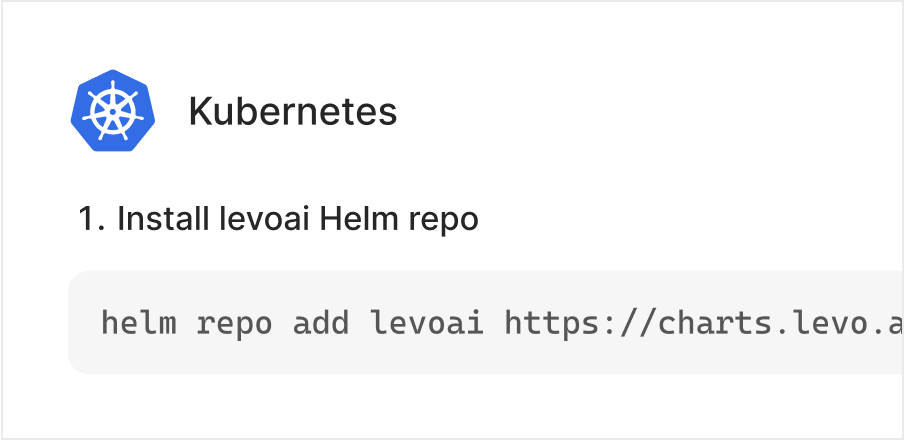Click the white ship wheel inside the logo
Image resolution: width=904 pixels, height=440 pixels.
click(x=112, y=113)
